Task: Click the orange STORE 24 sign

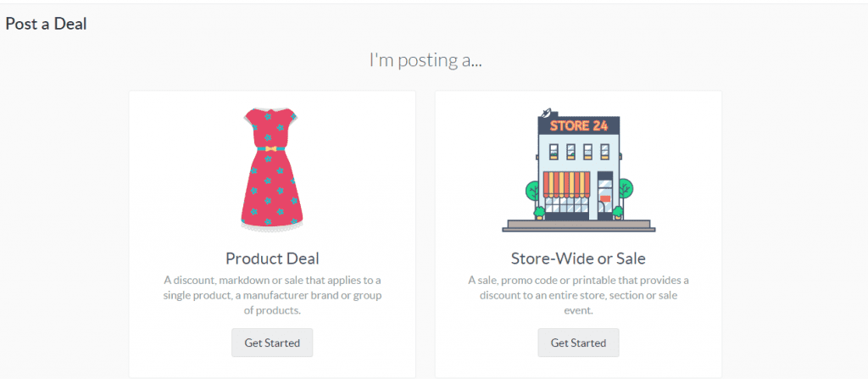Action: 578,125
